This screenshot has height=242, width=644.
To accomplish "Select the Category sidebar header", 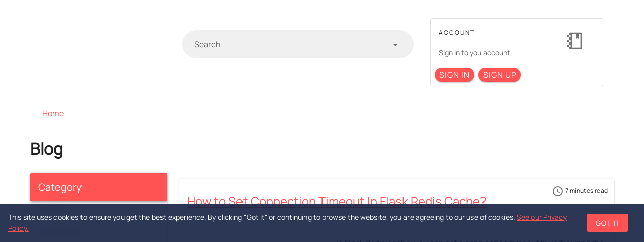I will (x=99, y=187).
